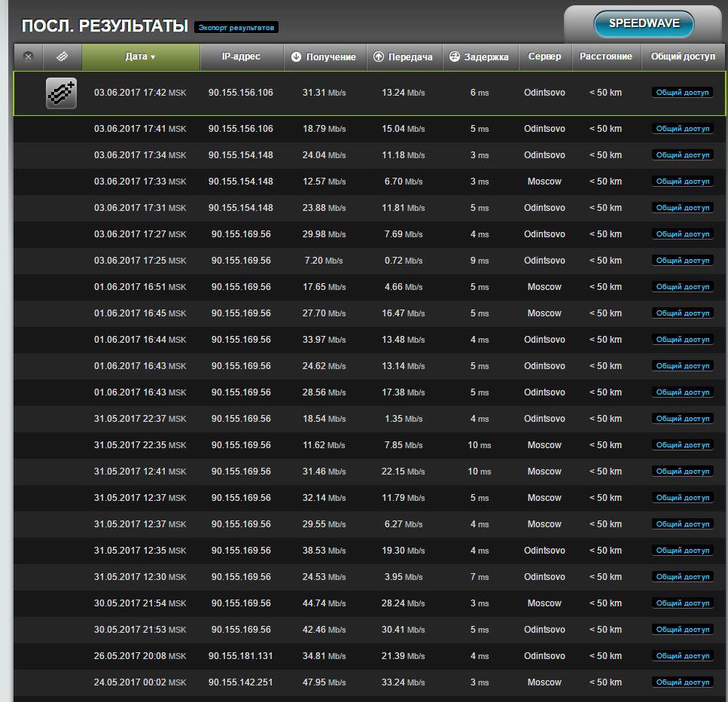Share result from 03.06.2017 17:27
Image resolution: width=728 pixels, height=702 pixels.
[683, 234]
